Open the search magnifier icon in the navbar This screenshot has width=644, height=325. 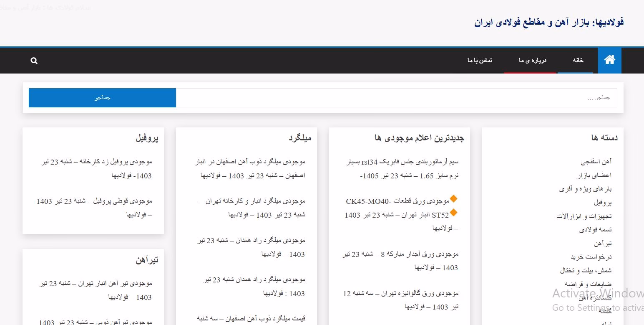point(34,61)
